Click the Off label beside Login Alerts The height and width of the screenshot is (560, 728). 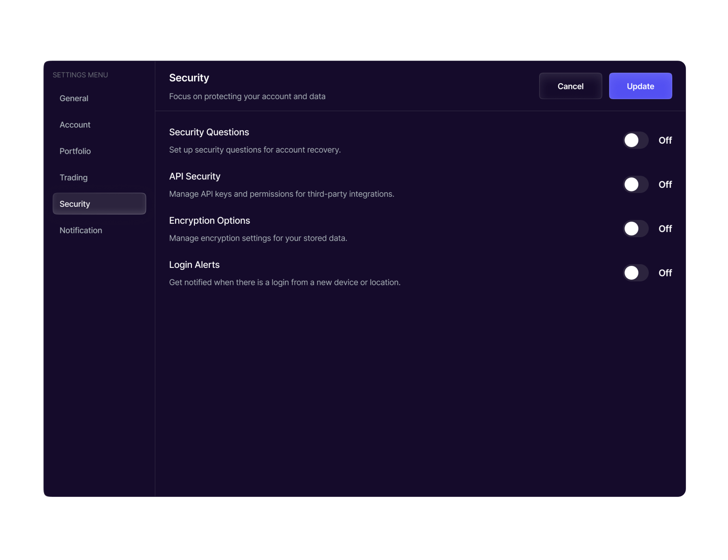[x=665, y=273]
